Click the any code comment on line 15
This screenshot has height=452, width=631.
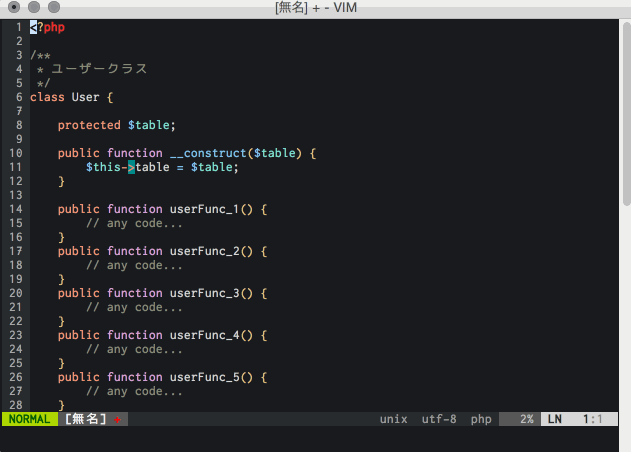pyautogui.click(x=134, y=223)
